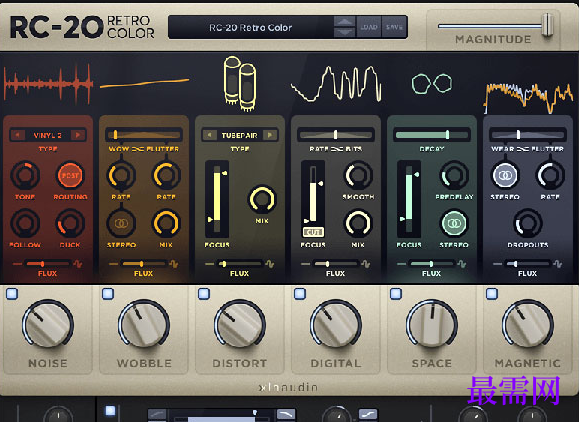Click the Space Predelay knob
579x422 pixels.
click(x=455, y=175)
